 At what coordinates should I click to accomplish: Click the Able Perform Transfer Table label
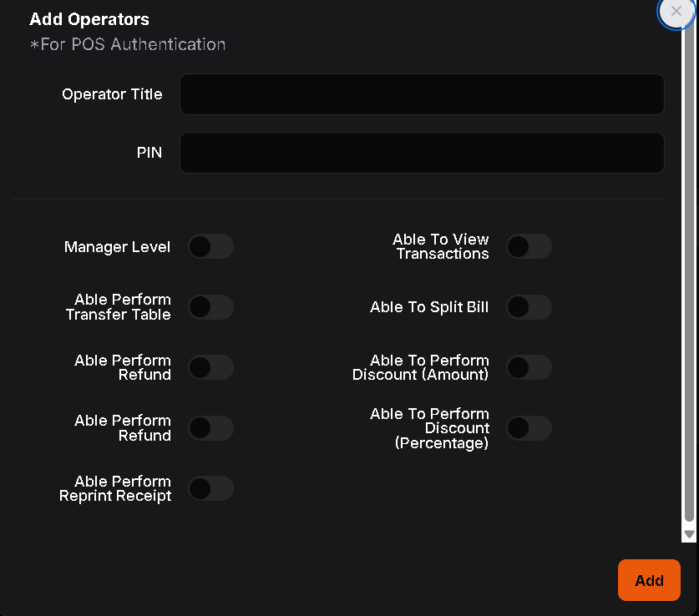pyautogui.click(x=119, y=307)
